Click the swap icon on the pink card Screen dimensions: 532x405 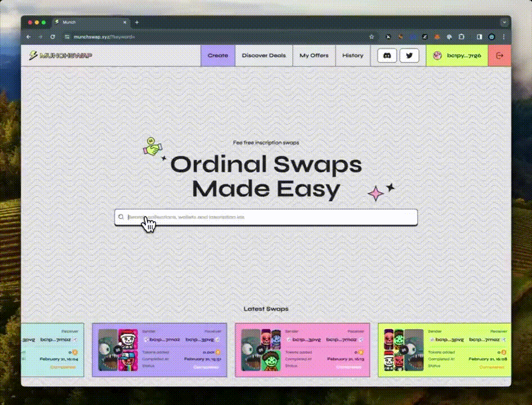point(260,350)
